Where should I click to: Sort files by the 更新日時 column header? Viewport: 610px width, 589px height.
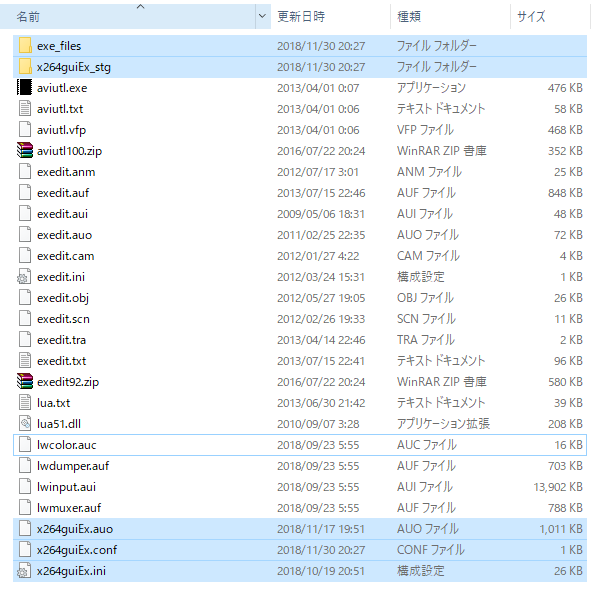[330, 16]
